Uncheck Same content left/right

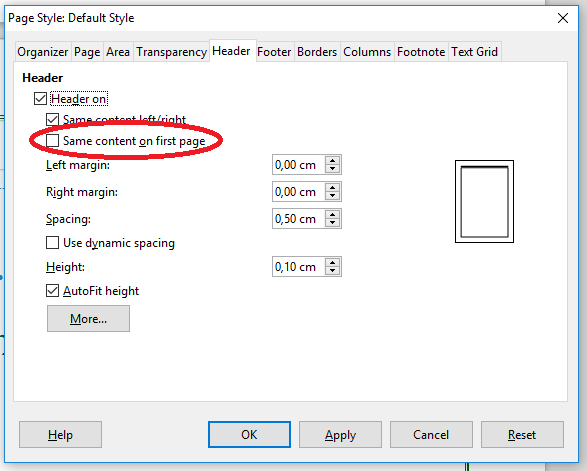pyautogui.click(x=52, y=120)
